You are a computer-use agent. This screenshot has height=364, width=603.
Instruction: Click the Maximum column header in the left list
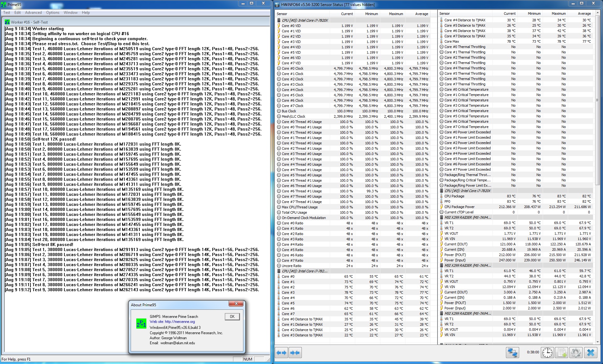coord(392,14)
